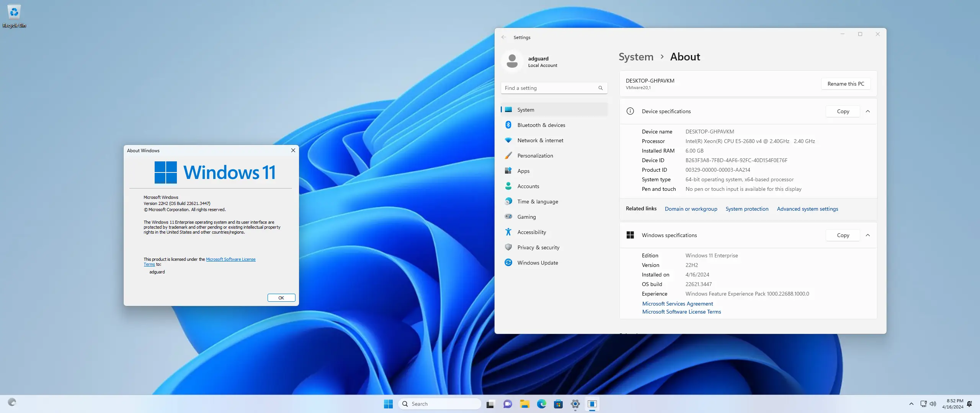
Task: Open File Explorer from taskbar
Action: click(524, 404)
